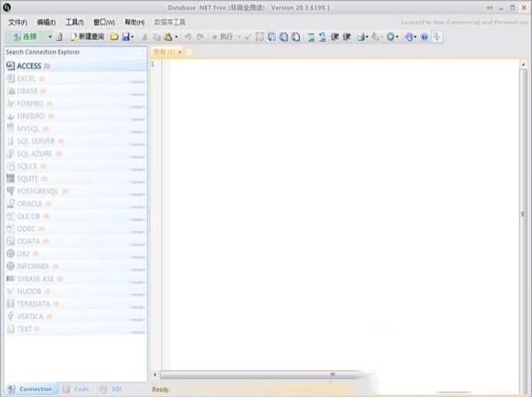
Task: Open the 帮助(H) menu
Action: (135, 22)
